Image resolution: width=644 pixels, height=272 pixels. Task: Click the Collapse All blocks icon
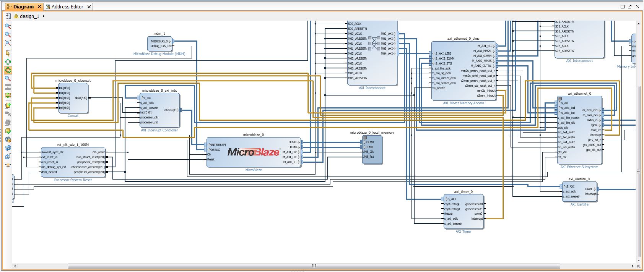(x=8, y=87)
